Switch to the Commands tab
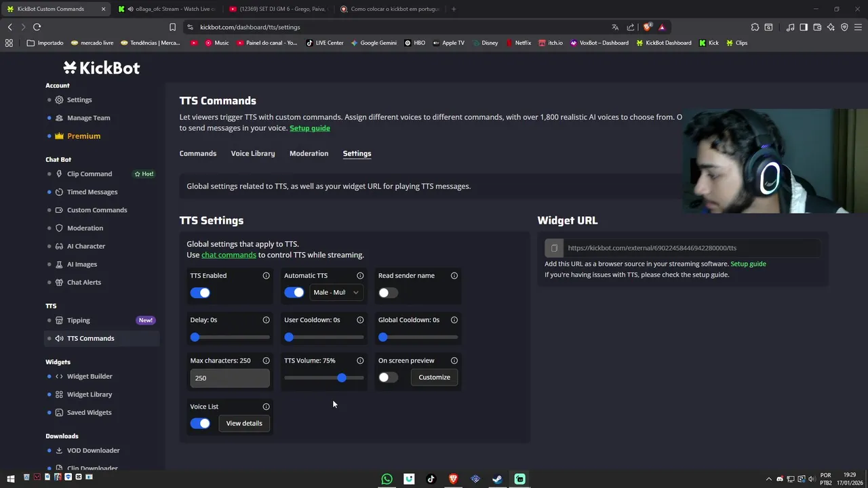 [198, 154]
